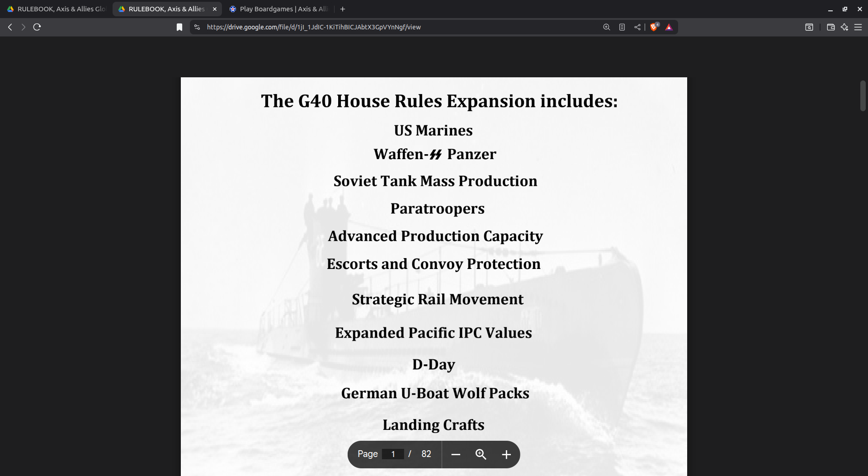This screenshot has width=868, height=476.
Task: Click the Brave Shields lion icon
Action: click(653, 27)
